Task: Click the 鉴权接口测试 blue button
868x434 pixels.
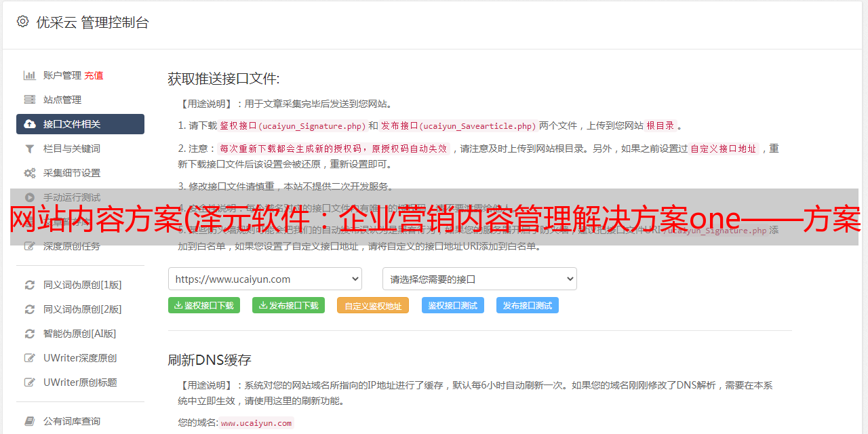Action: coord(453,305)
